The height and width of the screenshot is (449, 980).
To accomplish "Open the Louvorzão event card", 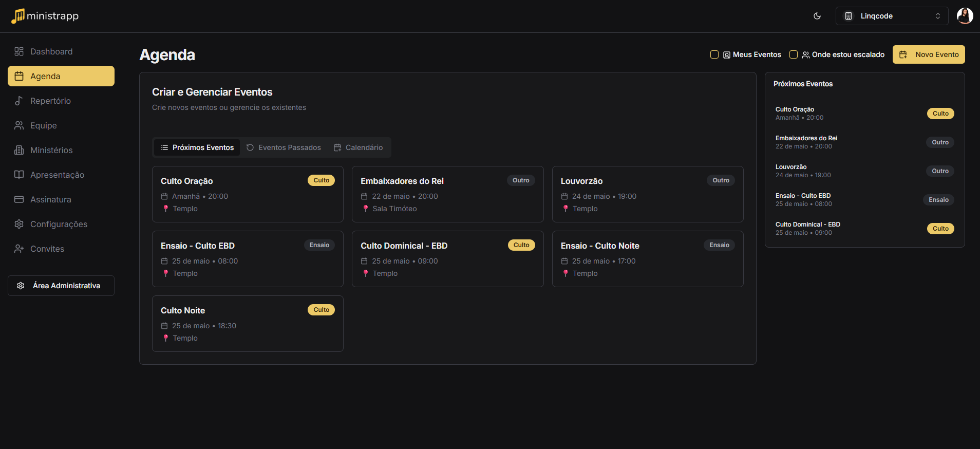I will [x=647, y=194].
